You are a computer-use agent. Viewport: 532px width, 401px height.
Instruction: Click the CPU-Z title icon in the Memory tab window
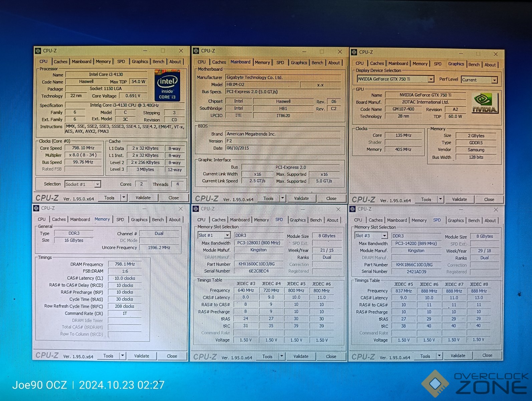pos(36,208)
